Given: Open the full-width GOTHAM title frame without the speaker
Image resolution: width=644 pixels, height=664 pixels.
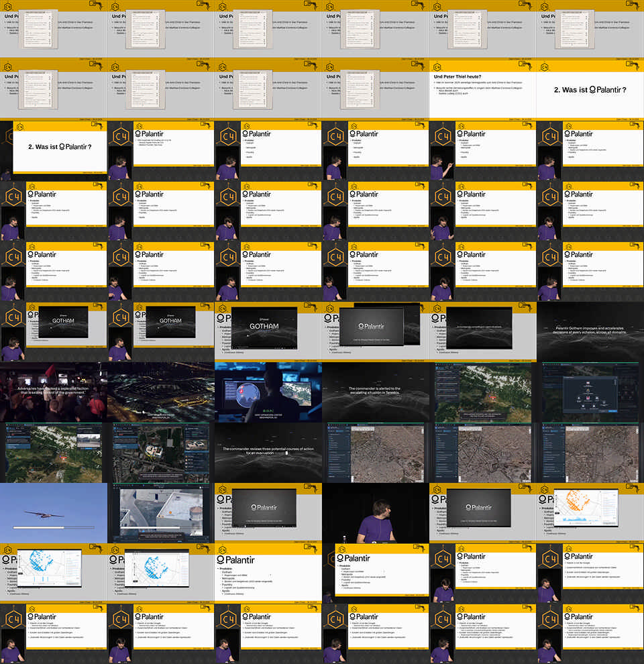Looking at the screenshot, I should pyautogui.click(x=268, y=331).
